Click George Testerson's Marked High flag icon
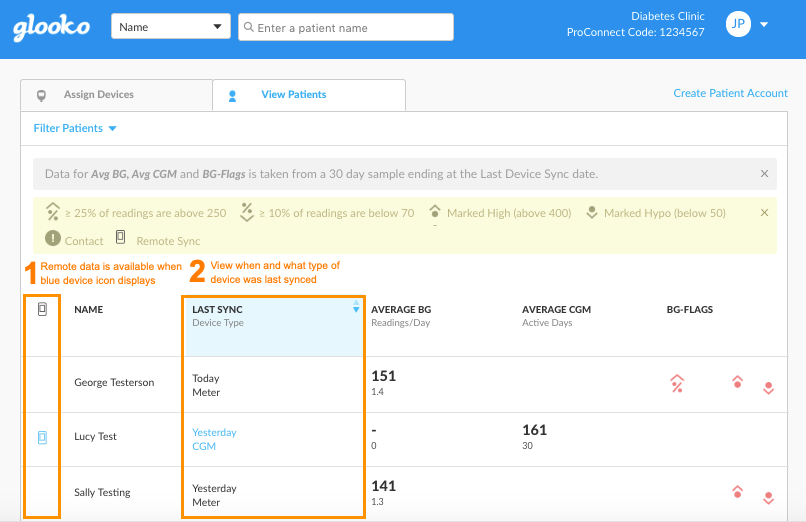Viewport: 806px width, 522px height. [737, 382]
